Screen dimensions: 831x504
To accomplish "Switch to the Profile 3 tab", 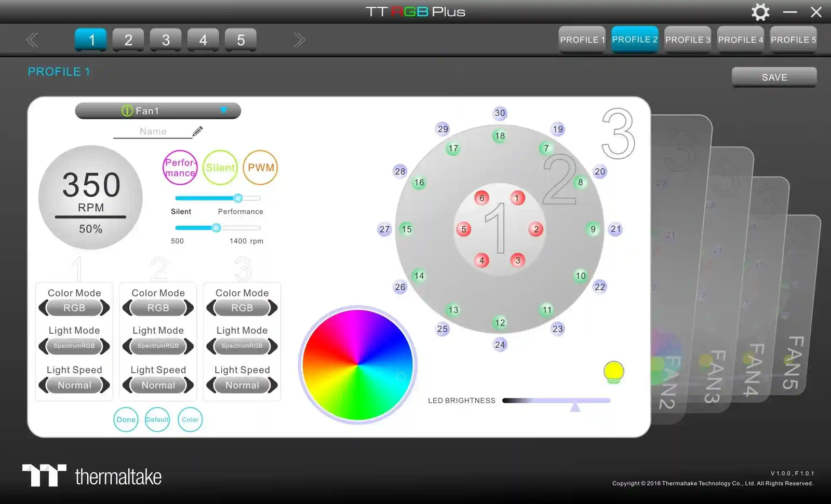I will (x=687, y=40).
